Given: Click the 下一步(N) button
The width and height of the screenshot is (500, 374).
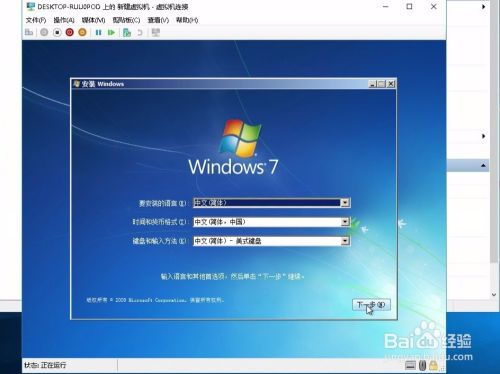Looking at the screenshot, I should [x=371, y=305].
